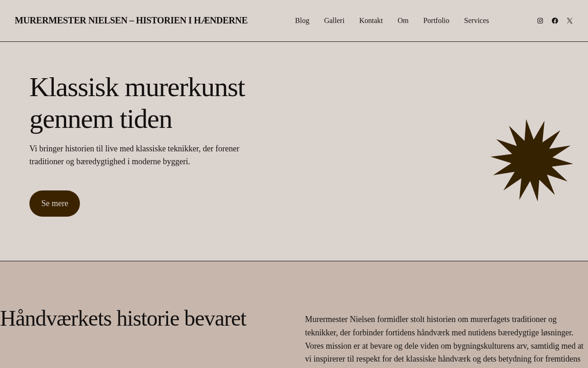Open the Galleri menu item
Screen dimensions: 588x368
334,21
